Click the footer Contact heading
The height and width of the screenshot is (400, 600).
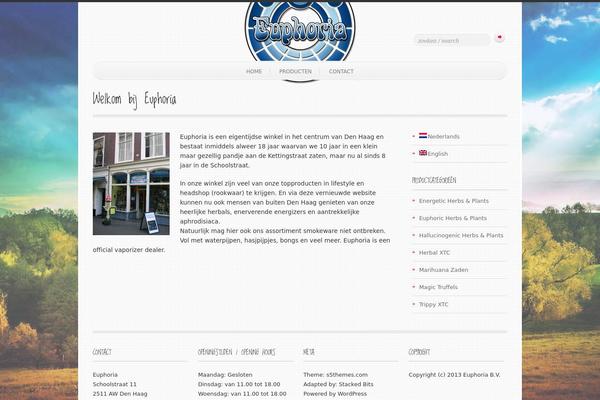102,352
